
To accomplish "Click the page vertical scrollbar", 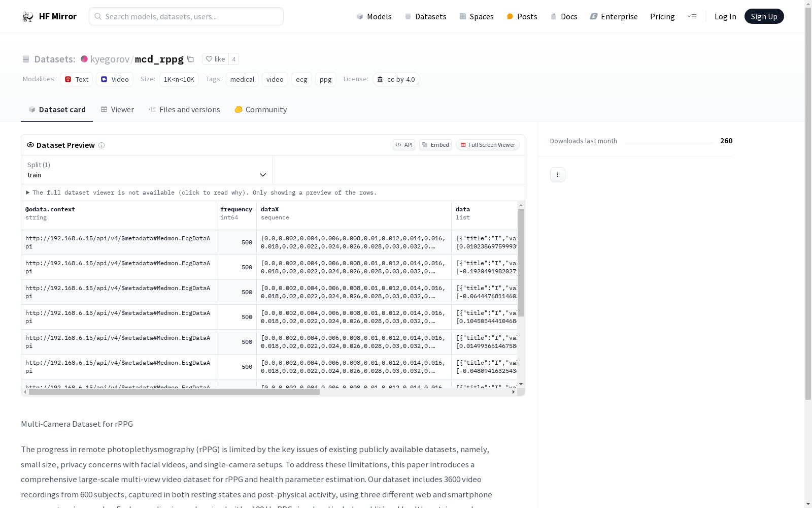I will tap(808, 203).
